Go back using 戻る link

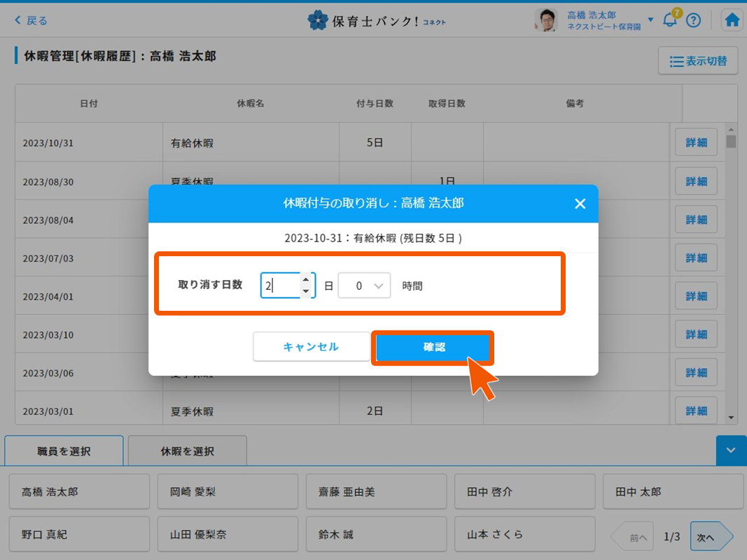tap(32, 20)
